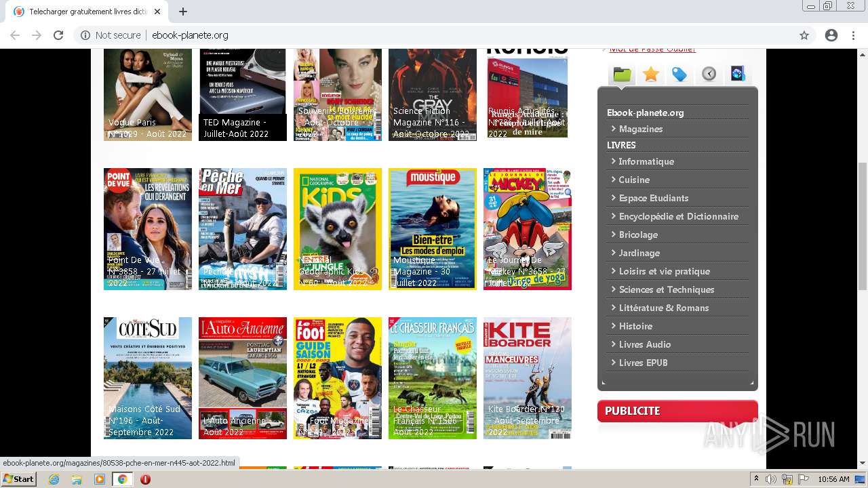Click the volume icon in system tray

pos(771,479)
